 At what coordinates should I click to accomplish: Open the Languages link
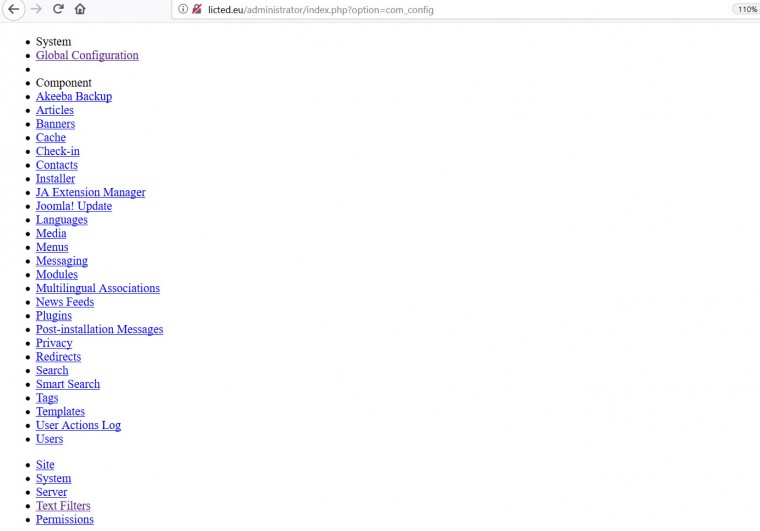(x=62, y=220)
